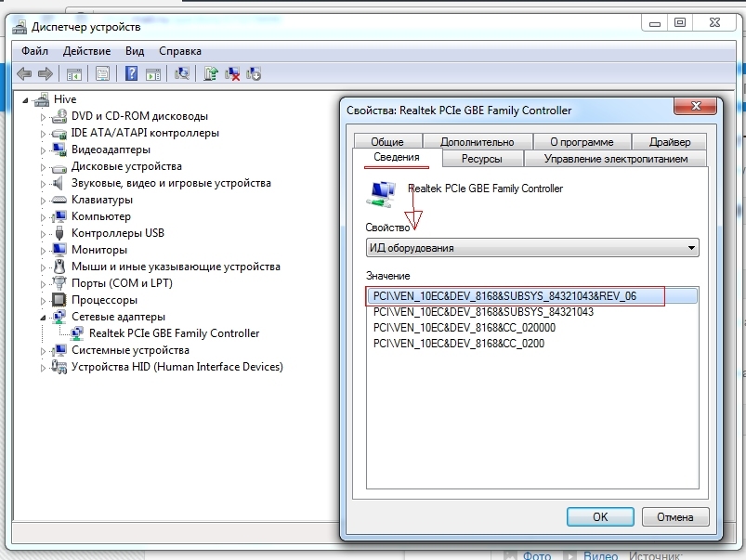Screen dimensions: 746x560
Task: Expand the Мониторы node
Action: 43,251
